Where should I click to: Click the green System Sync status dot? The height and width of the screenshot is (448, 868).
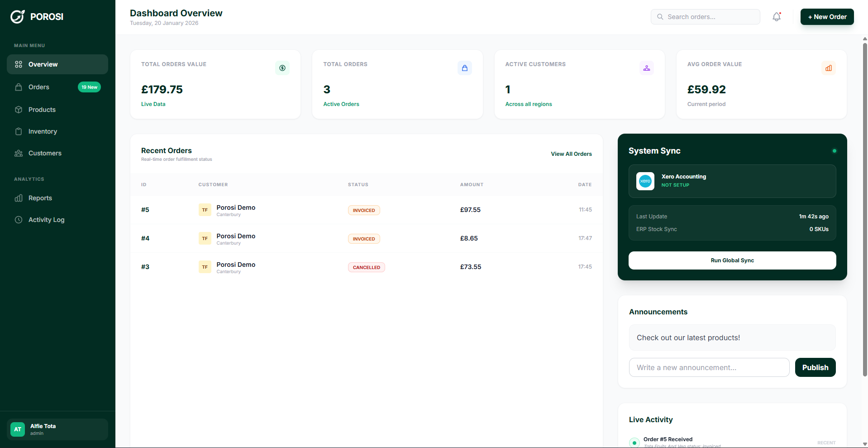(835, 151)
